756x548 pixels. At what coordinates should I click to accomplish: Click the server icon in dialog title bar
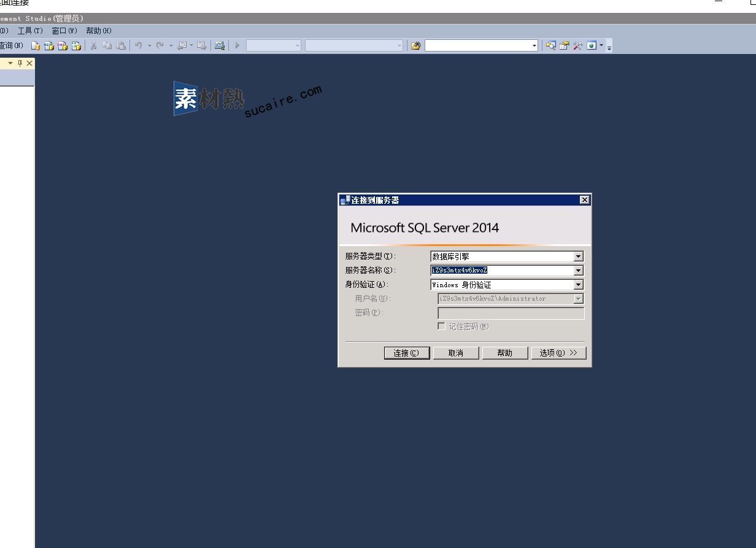coord(345,200)
